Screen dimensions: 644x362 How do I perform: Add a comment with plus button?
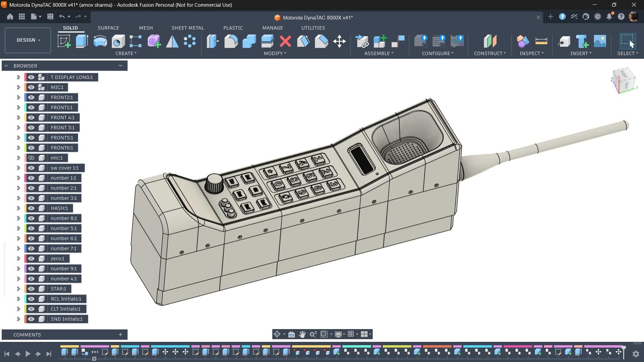120,334
